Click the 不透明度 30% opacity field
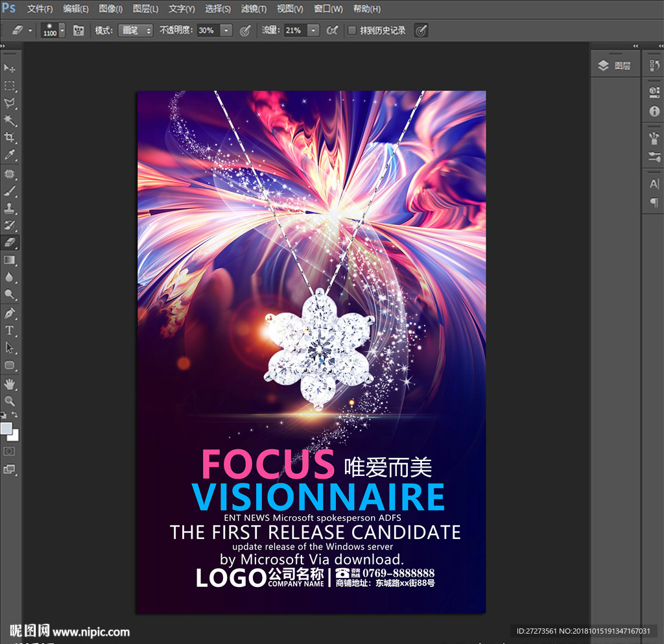Viewport: 664px width, 644px height. pyautogui.click(x=208, y=30)
